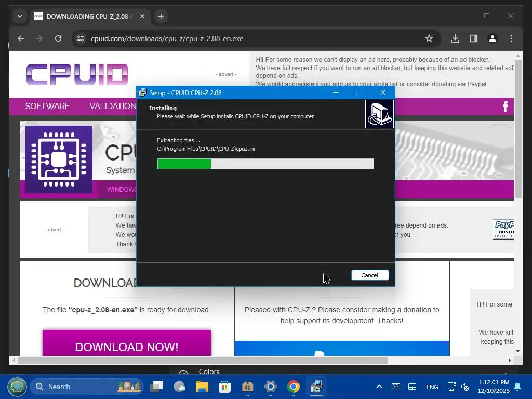532x399 pixels.
Task: Go forward in Chrome browser
Action: [39, 38]
